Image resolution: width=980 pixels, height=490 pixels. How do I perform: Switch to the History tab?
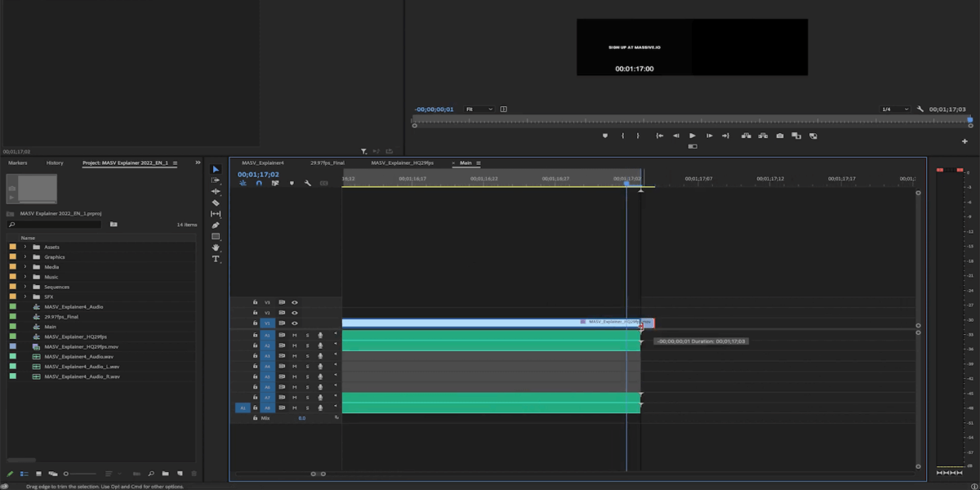tap(55, 163)
